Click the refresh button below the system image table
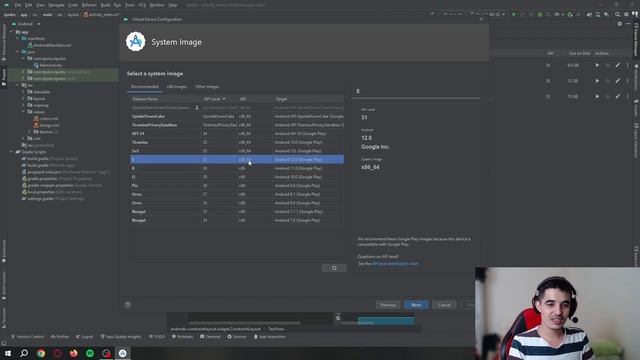This screenshot has height=360, width=640. coord(334,268)
